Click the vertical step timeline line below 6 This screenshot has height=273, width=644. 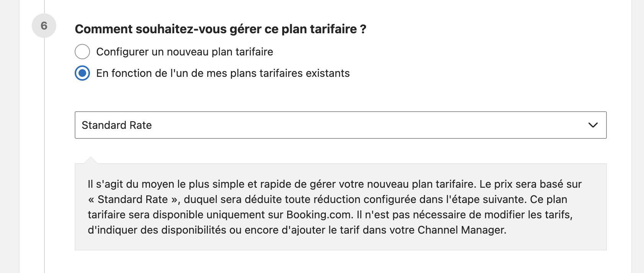44,153
